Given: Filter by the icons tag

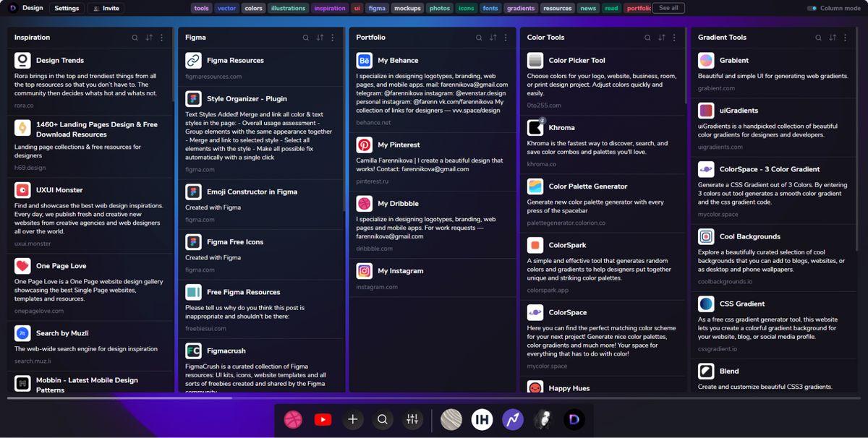Looking at the screenshot, I should (467, 9).
